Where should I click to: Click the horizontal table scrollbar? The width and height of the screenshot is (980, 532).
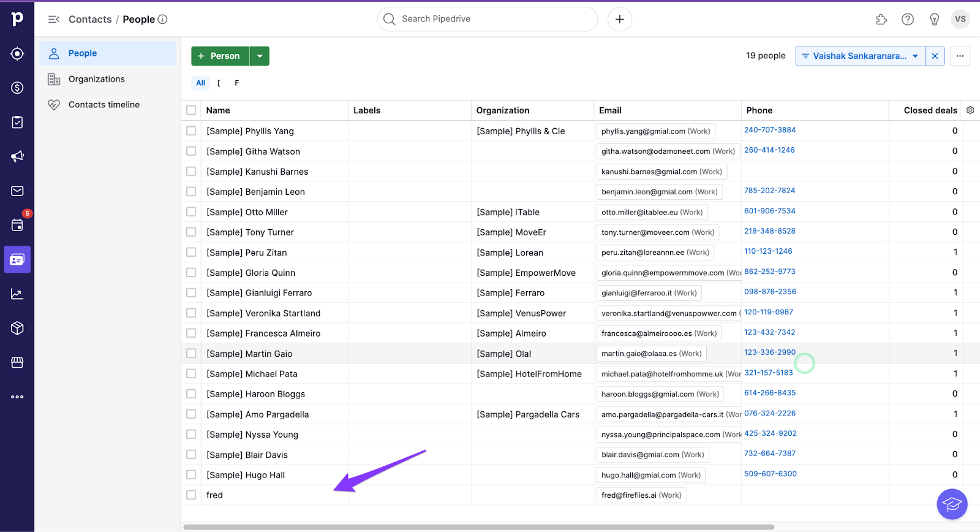(x=478, y=526)
